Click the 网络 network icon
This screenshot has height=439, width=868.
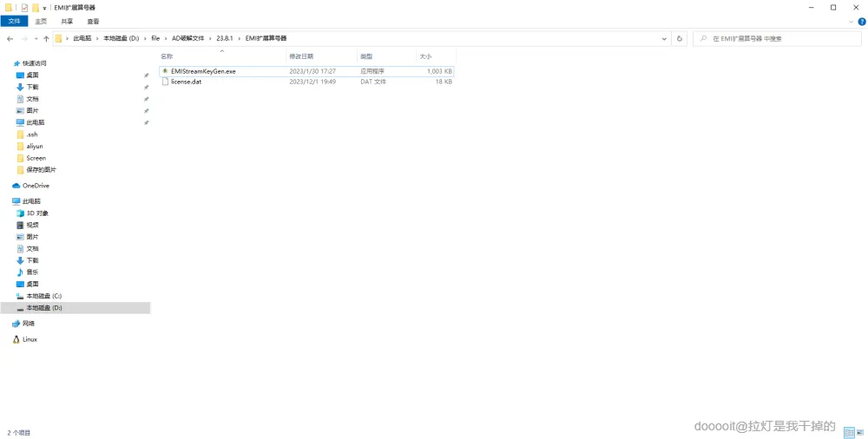(x=16, y=324)
